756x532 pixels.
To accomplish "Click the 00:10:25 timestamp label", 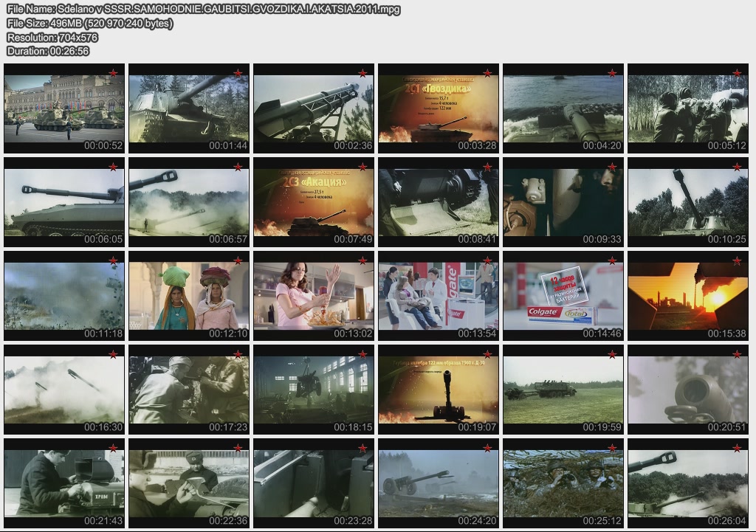I will [726, 240].
